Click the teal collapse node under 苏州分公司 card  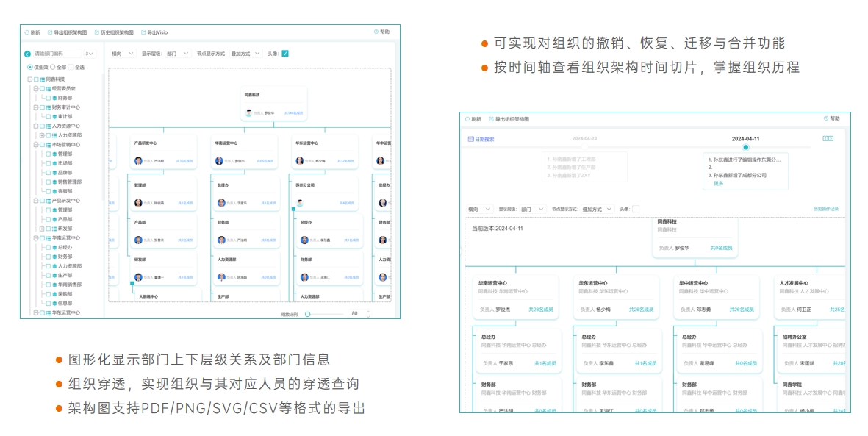293,209
